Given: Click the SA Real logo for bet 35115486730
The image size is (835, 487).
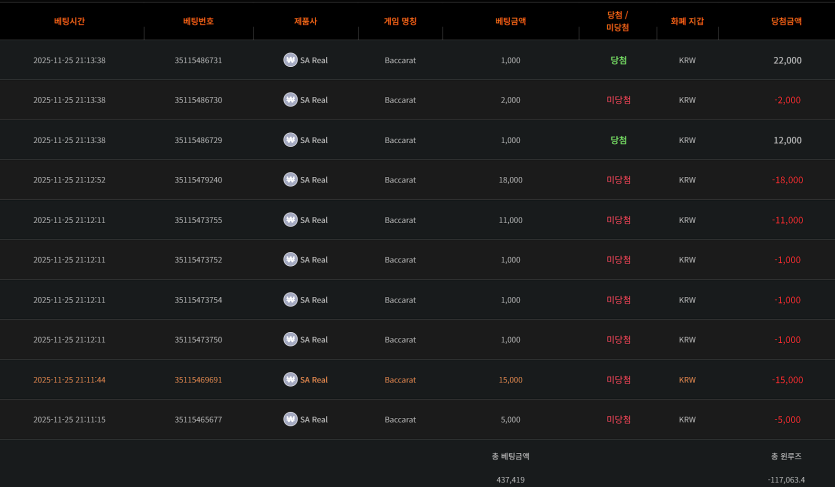Looking at the screenshot, I should click(290, 100).
